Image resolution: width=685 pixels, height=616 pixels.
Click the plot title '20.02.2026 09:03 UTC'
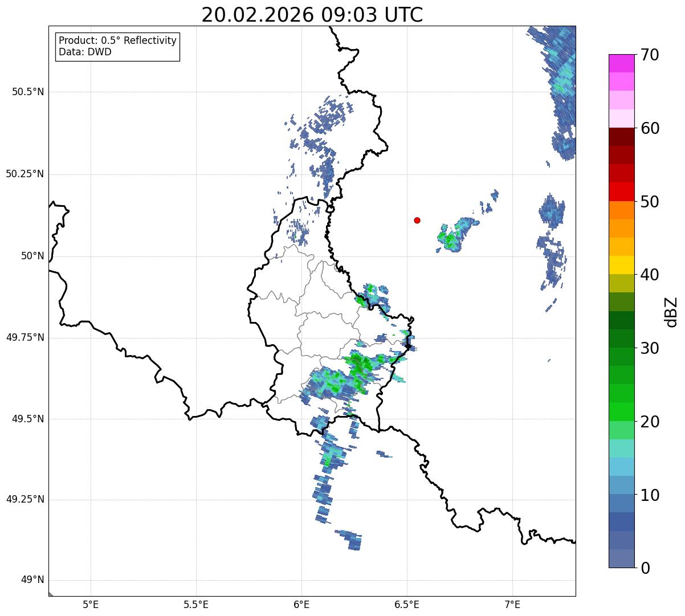pos(312,15)
